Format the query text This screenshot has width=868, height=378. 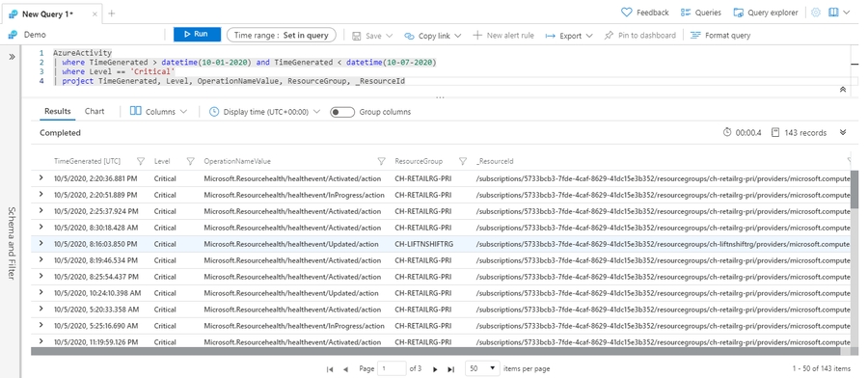[x=720, y=36]
